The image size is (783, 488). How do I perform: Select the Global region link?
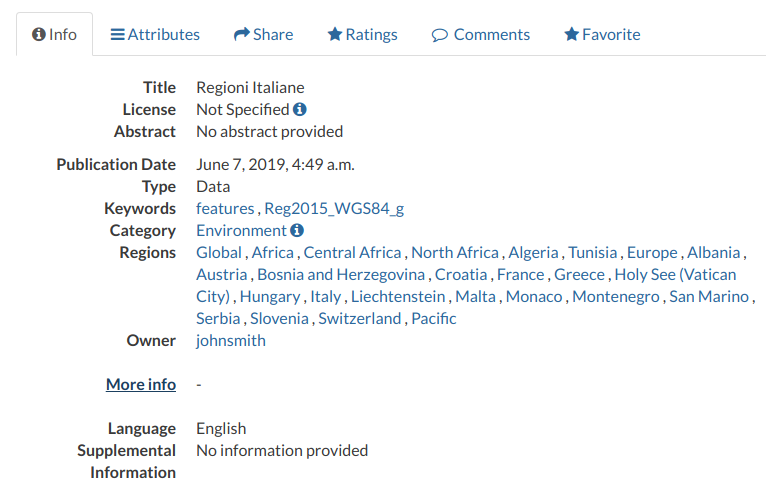click(219, 252)
